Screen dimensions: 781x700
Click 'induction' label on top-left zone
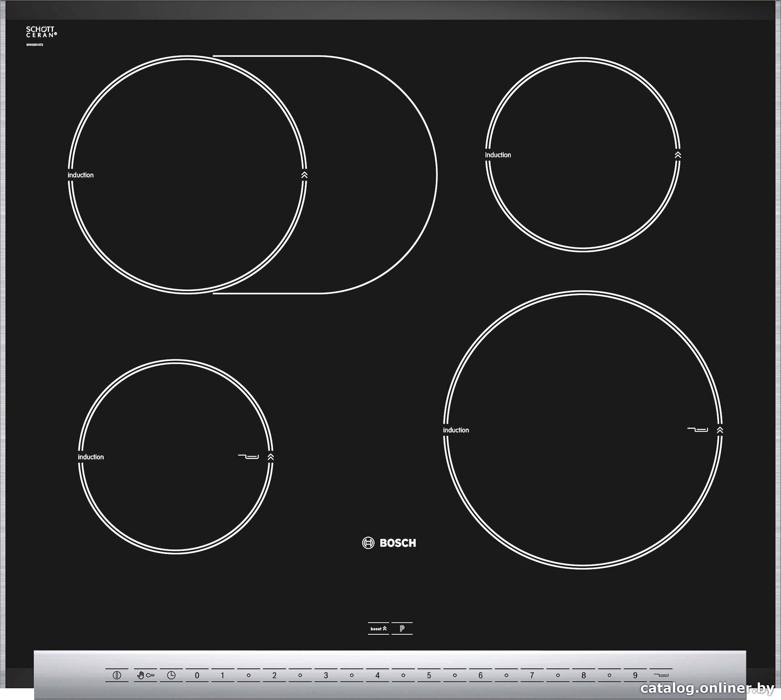tap(81, 175)
